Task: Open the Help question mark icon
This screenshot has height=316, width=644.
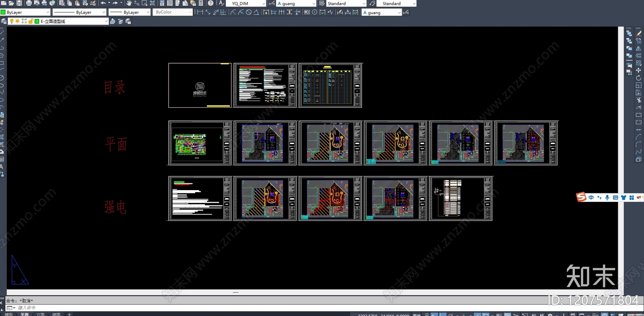Action: click(x=211, y=3)
